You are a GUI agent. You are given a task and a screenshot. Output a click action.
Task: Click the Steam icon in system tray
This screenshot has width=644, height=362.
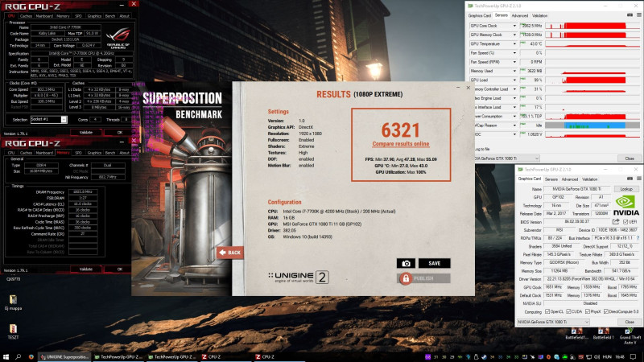(x=485, y=357)
